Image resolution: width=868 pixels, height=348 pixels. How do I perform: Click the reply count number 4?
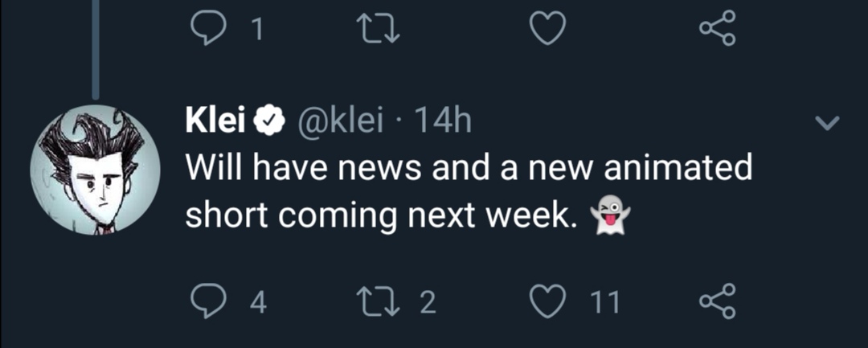point(257,302)
